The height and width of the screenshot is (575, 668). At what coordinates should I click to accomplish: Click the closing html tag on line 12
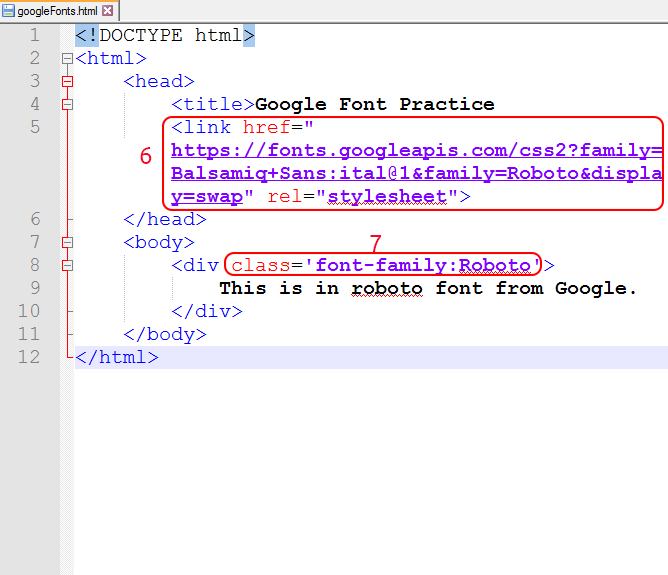coord(117,357)
